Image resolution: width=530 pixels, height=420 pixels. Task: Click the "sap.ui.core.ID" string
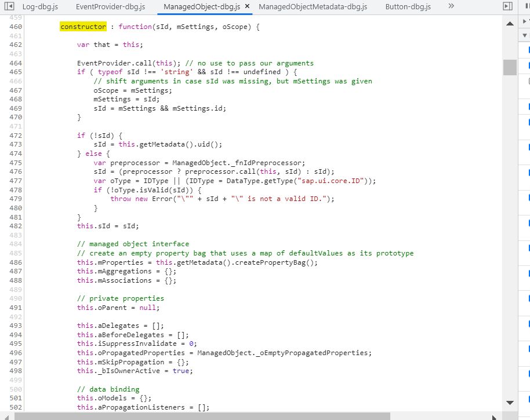coord(331,181)
